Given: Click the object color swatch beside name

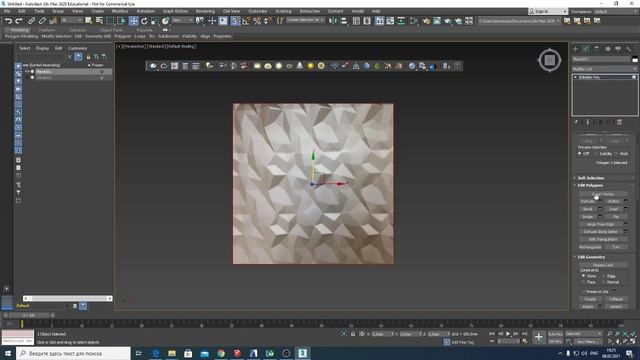Looking at the screenshot, I should [x=635, y=59].
